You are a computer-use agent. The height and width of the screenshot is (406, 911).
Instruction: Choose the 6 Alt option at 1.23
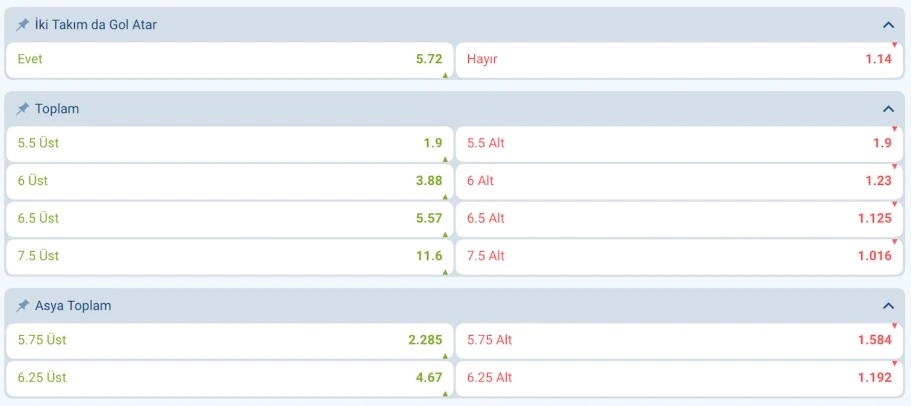click(679, 181)
